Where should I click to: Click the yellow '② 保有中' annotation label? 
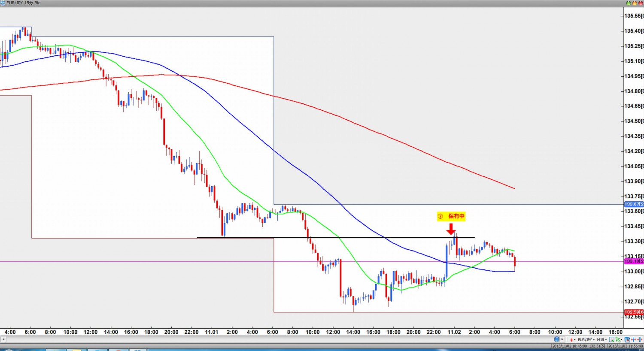pos(451,216)
